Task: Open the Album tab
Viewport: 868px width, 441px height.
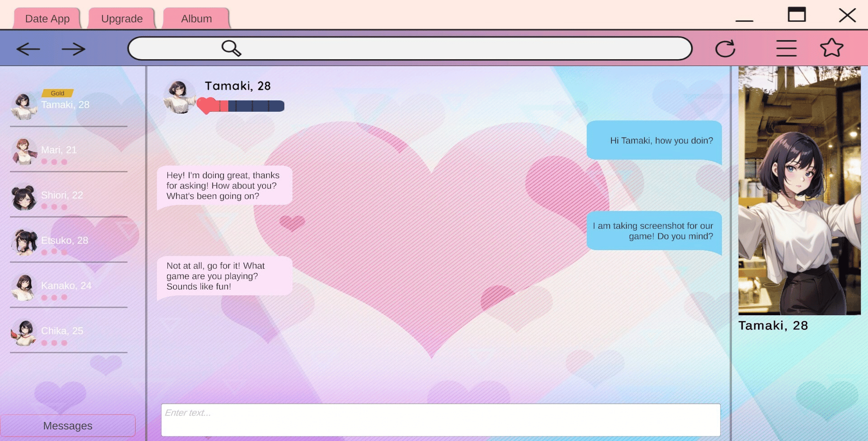Action: point(196,19)
